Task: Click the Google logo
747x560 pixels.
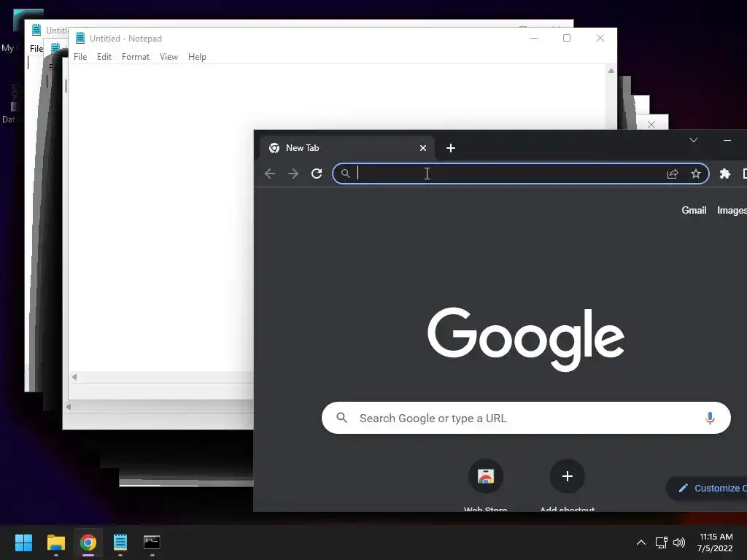Action: (x=526, y=339)
